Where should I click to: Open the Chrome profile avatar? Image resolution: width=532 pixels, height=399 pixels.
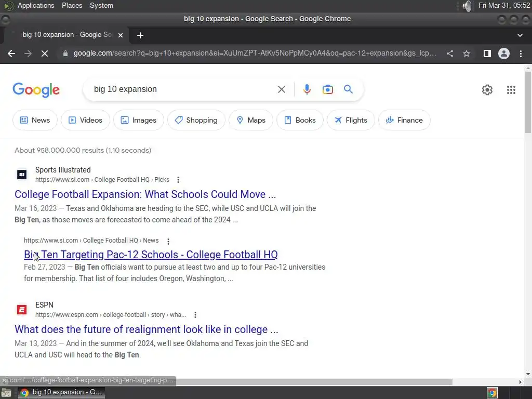tap(504, 54)
